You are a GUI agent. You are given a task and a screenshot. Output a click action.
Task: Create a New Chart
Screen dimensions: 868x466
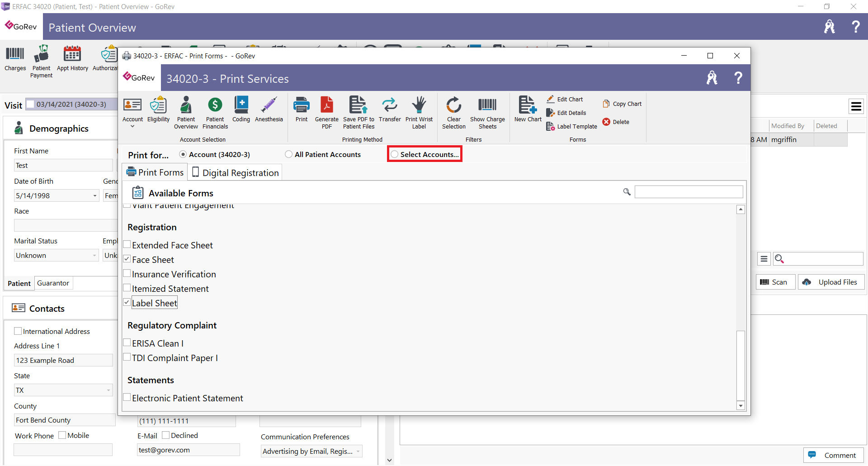[x=528, y=109]
